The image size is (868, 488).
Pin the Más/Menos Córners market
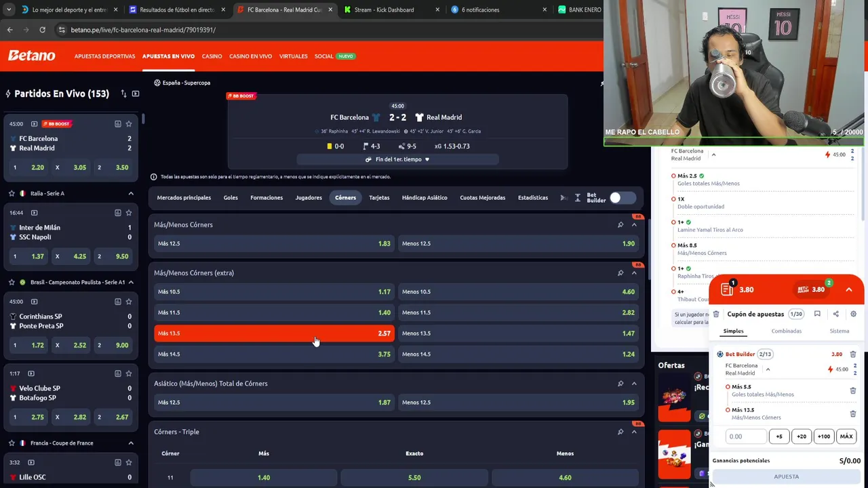pyautogui.click(x=620, y=224)
